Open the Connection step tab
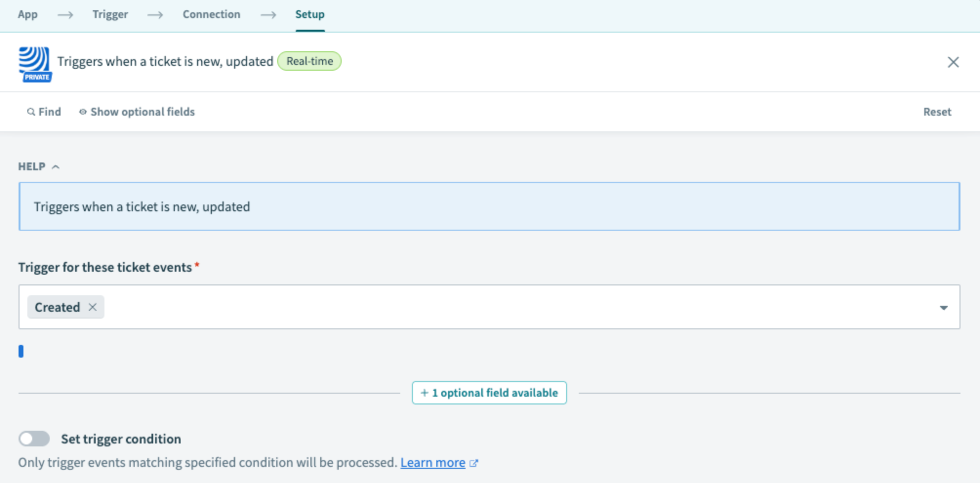Screen dimensions: 980x483 211,15
